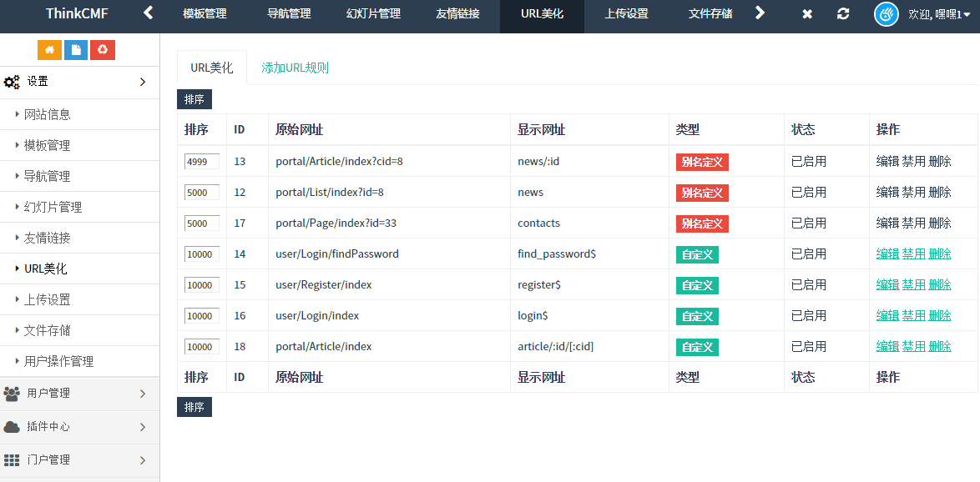
Task: Open the 欢迎 user dropdown menu
Action: (938, 14)
